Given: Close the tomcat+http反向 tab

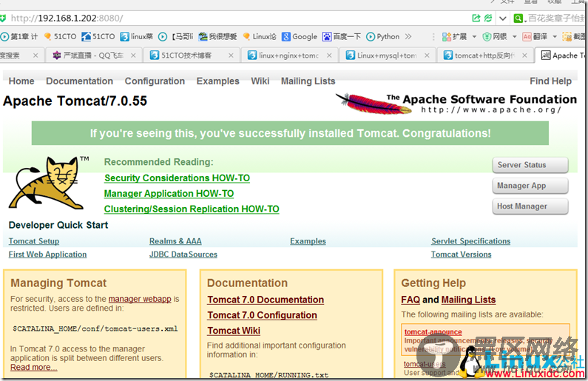Looking at the screenshot, I should [524, 55].
